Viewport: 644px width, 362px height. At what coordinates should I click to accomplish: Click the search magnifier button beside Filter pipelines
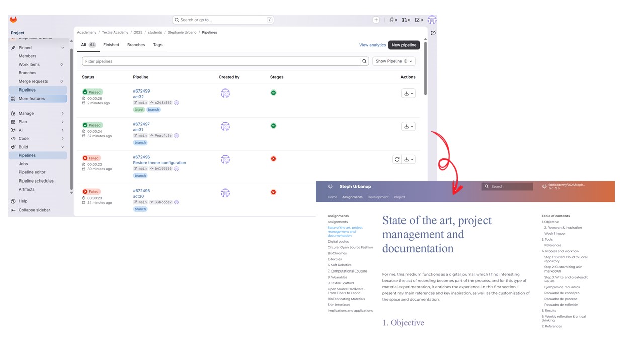tap(364, 61)
